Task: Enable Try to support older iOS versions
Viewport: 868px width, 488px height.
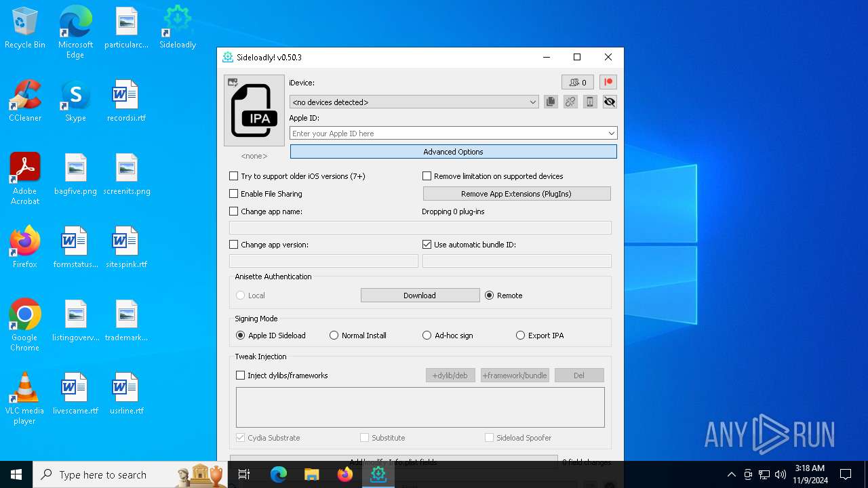Action: [234, 176]
